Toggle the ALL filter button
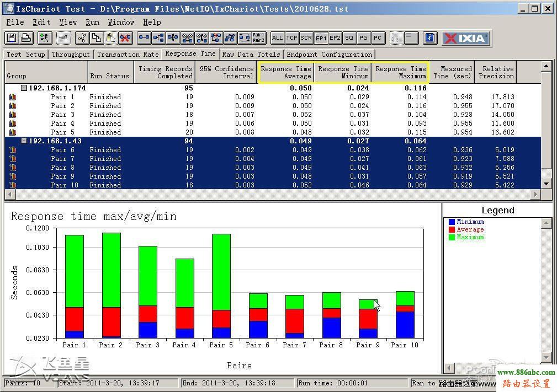The width and height of the screenshot is (557, 392). [x=277, y=38]
